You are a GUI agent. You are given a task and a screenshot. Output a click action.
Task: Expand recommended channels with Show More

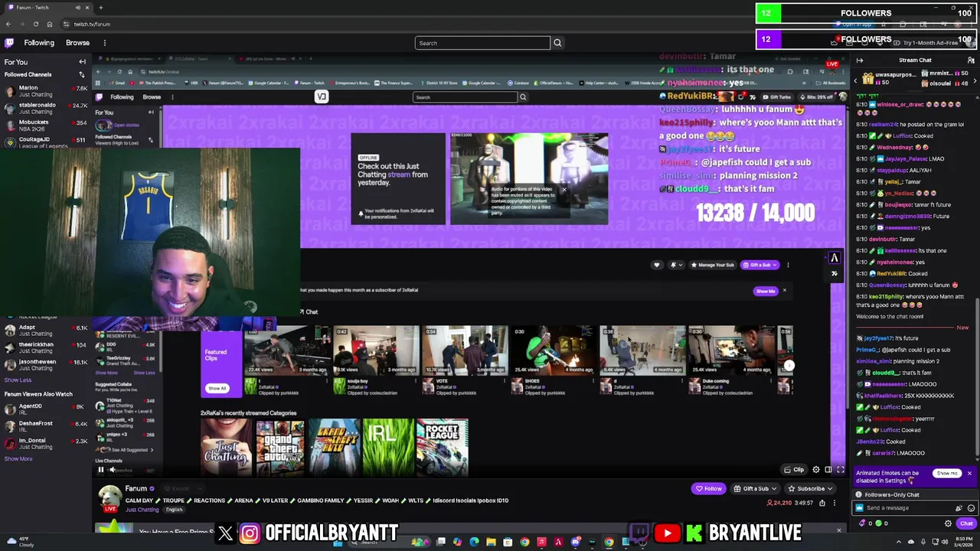pos(18,458)
